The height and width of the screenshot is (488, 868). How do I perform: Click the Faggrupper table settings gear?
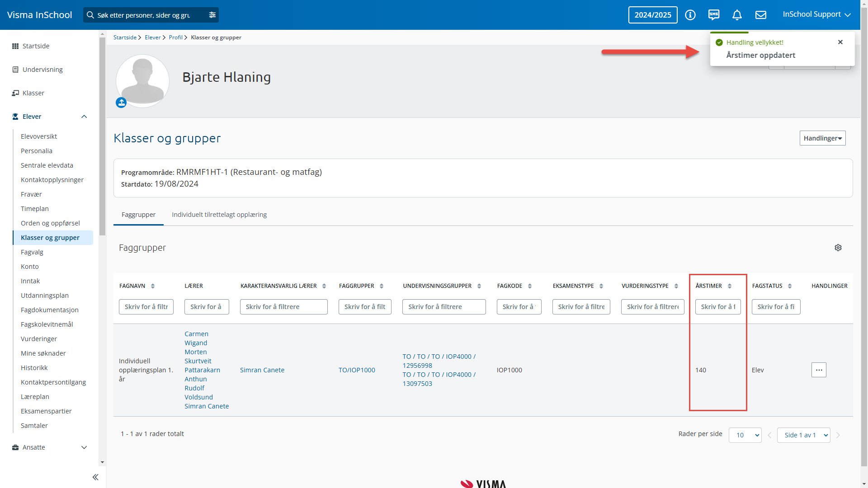click(x=838, y=248)
